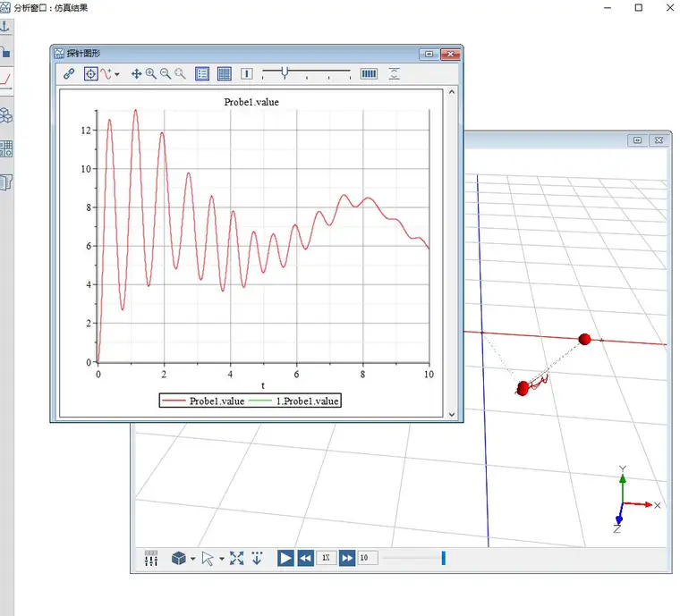Click the plot scrollbar up arrow
The height and width of the screenshot is (616, 680).
click(x=452, y=92)
